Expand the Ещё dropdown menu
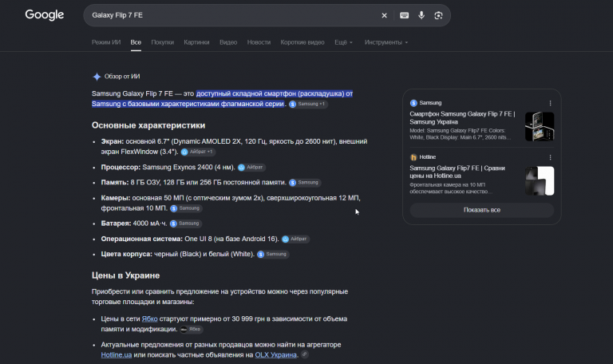The image size is (613, 364). [343, 42]
